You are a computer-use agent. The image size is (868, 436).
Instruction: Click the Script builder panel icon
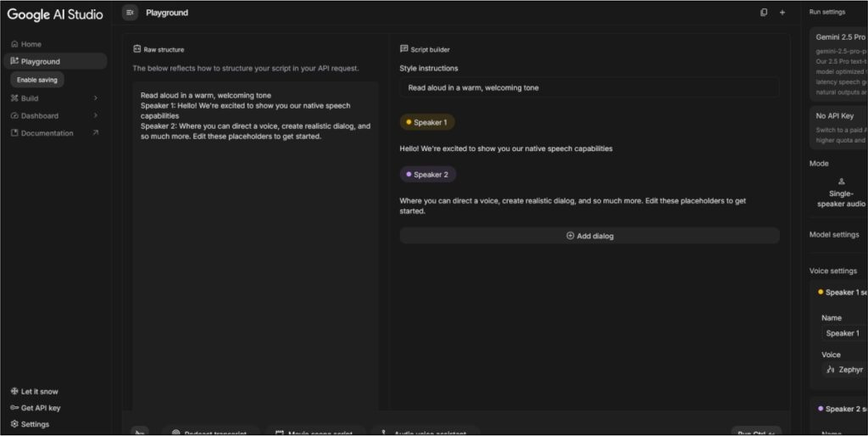[404, 48]
